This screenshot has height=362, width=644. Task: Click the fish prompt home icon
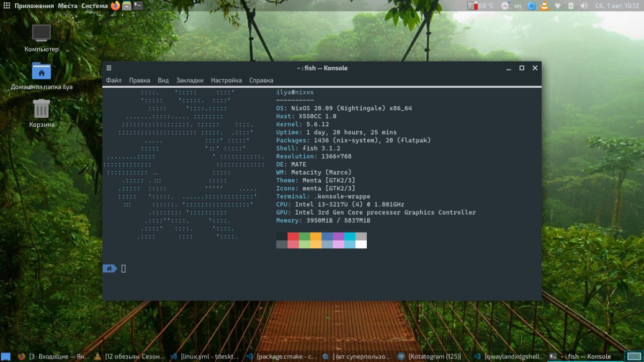(x=110, y=268)
